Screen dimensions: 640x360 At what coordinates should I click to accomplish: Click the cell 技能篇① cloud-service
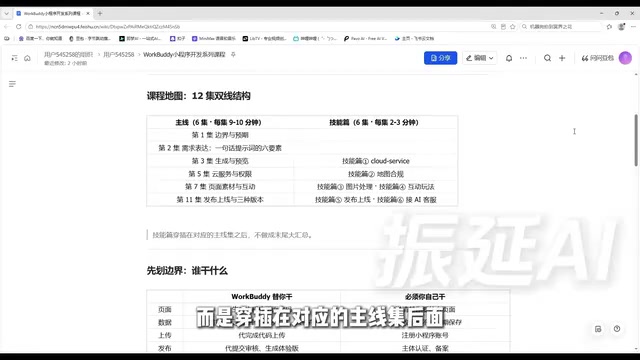point(376,161)
